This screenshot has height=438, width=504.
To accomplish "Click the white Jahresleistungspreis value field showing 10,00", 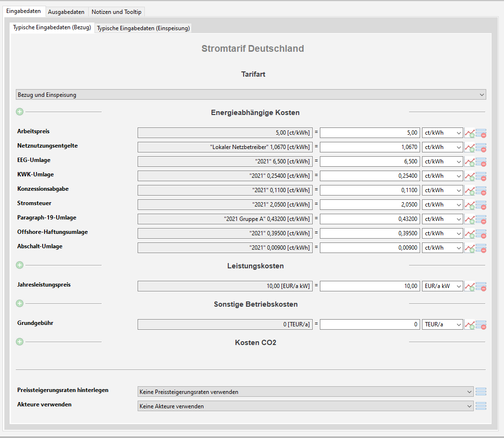I will click(x=370, y=286).
